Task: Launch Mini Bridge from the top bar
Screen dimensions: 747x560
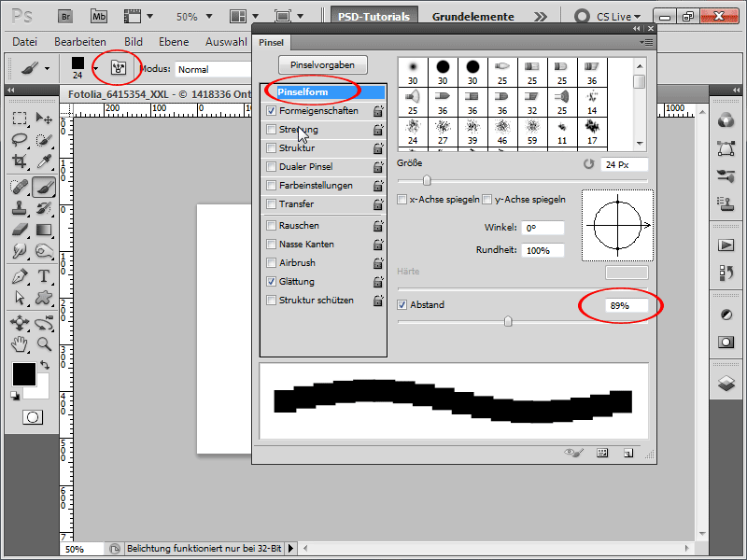Action: [x=99, y=16]
